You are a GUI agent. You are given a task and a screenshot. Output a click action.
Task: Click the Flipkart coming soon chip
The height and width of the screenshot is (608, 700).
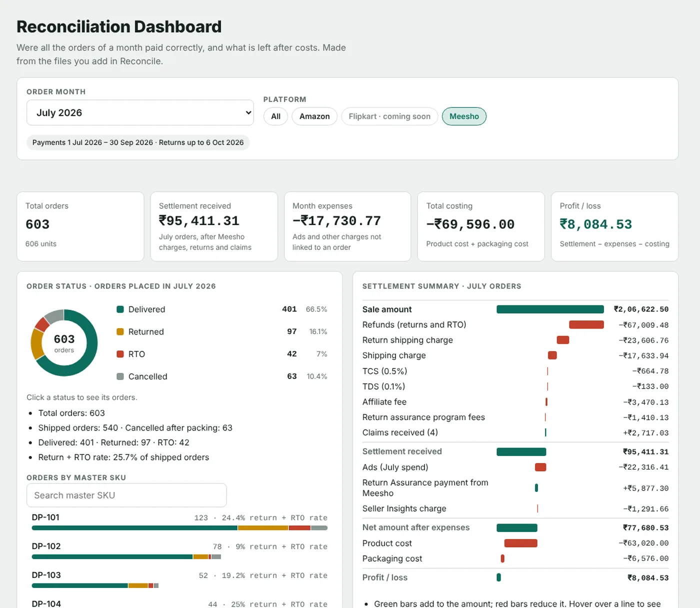tap(389, 116)
